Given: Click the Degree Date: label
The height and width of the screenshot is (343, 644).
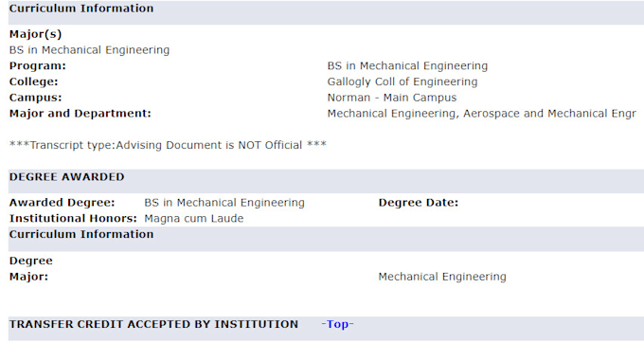Looking at the screenshot, I should [x=418, y=203].
